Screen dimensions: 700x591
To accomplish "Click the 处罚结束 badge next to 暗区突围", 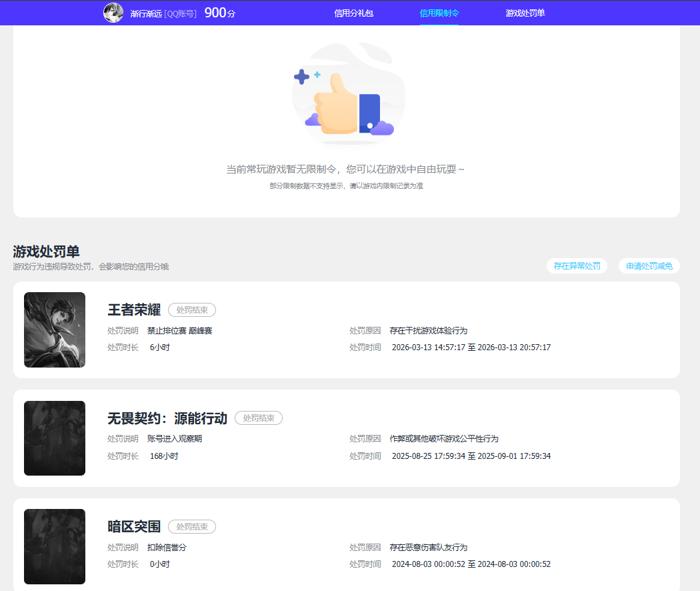I will pos(192,527).
